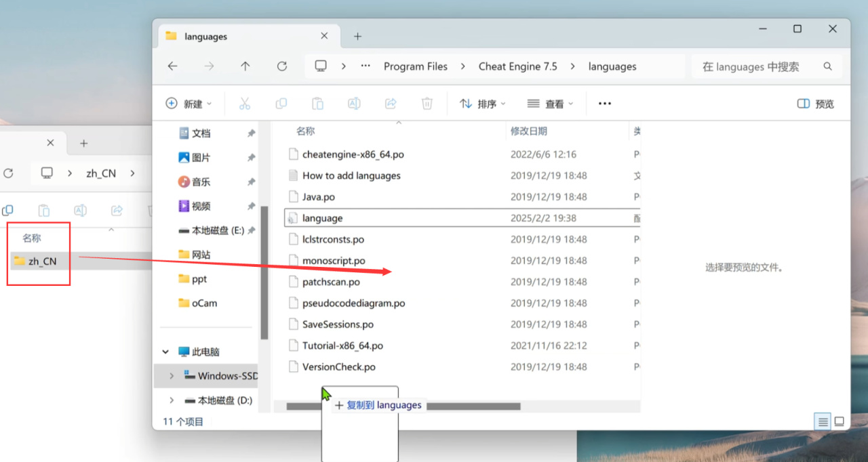Click Program Files in the breadcrumb
This screenshot has height=462, width=868.
[416, 66]
